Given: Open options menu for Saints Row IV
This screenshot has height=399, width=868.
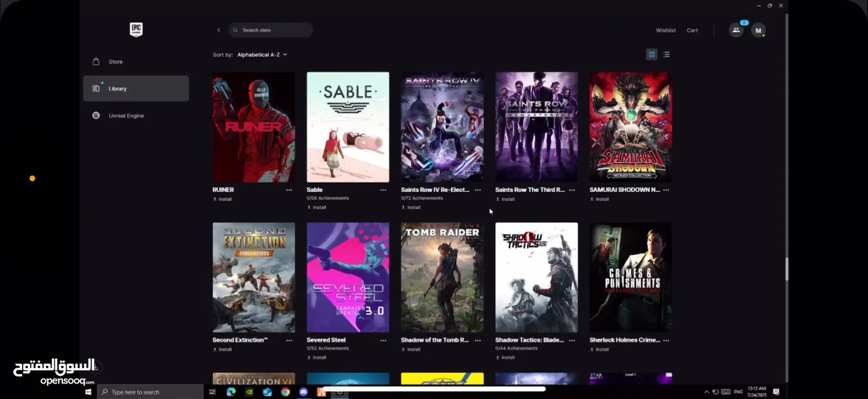Looking at the screenshot, I should tap(478, 190).
